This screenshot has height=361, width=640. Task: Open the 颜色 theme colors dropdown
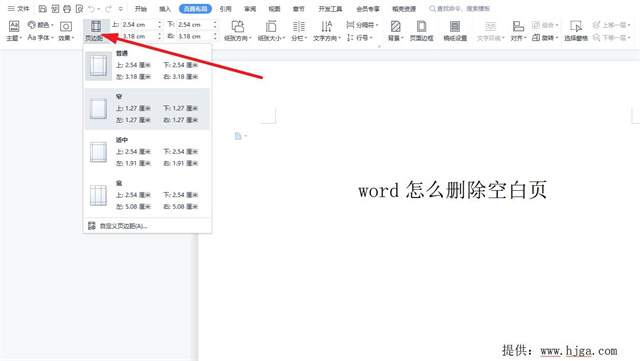tap(40, 25)
